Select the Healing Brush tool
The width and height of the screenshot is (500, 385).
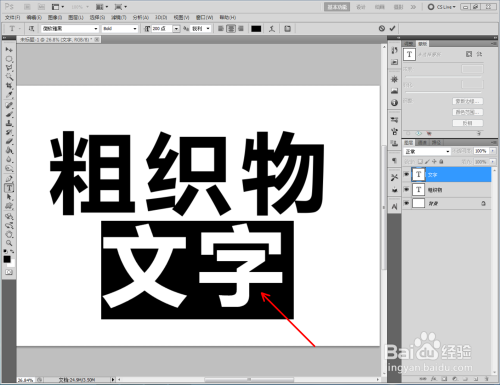[9, 105]
